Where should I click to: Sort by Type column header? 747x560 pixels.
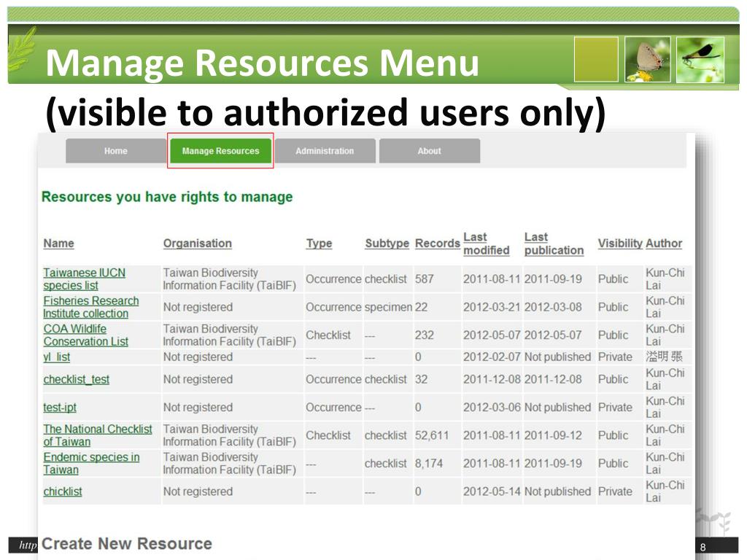point(319,244)
